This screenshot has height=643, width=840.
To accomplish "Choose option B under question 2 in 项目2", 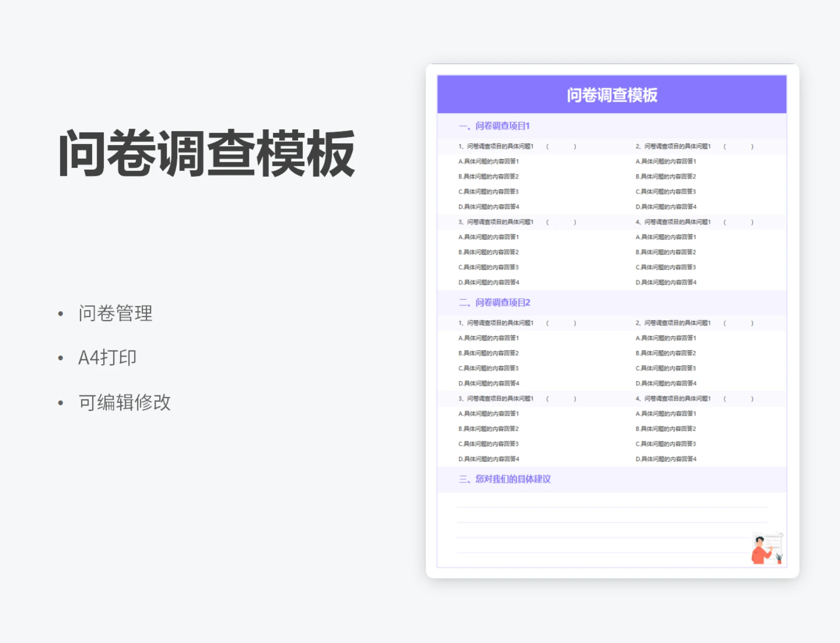I will (665, 353).
